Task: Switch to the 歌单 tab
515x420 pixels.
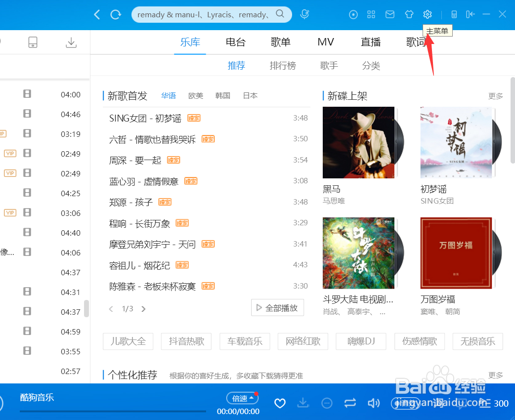Action: pyautogui.click(x=281, y=42)
